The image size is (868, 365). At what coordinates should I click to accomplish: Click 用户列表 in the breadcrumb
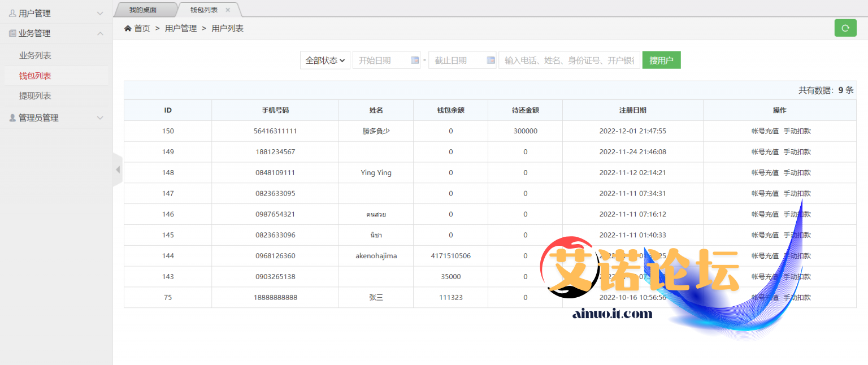(228, 28)
